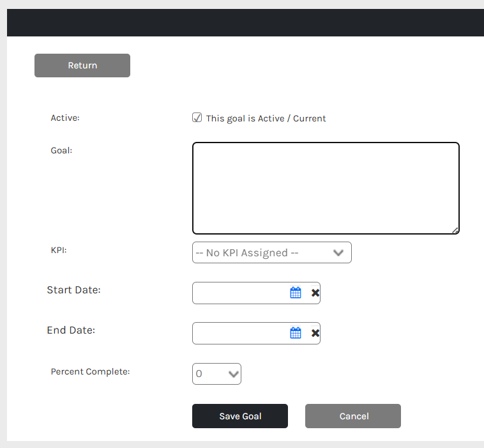
Task: Open the KPI dropdown
Action: tap(272, 252)
